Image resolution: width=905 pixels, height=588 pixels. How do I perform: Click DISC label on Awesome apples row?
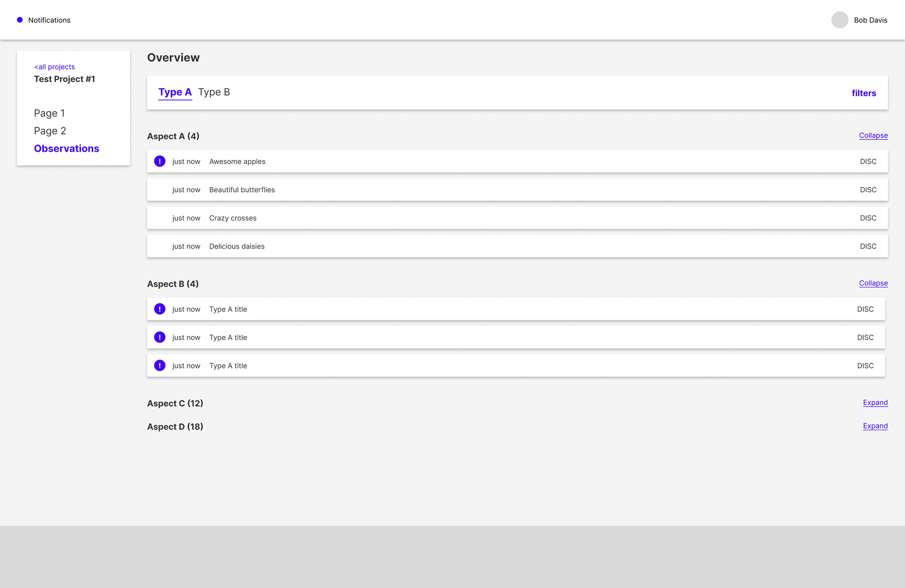(868, 162)
